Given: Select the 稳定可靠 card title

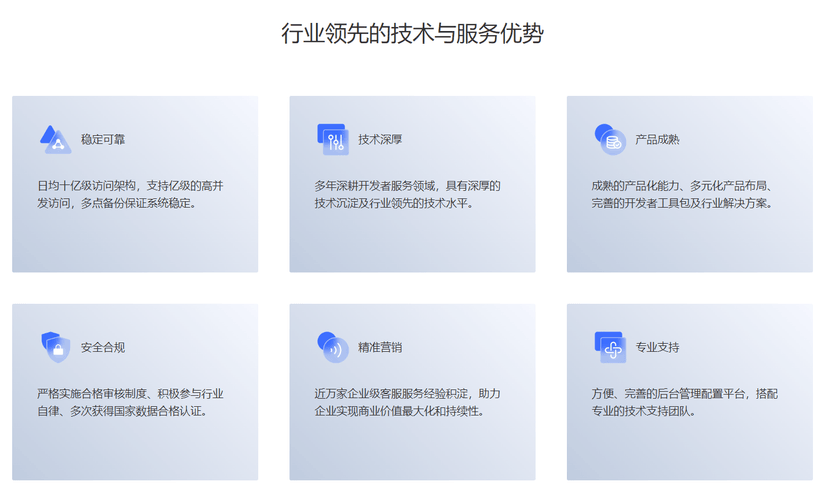Looking at the screenshot, I should 103,139.
